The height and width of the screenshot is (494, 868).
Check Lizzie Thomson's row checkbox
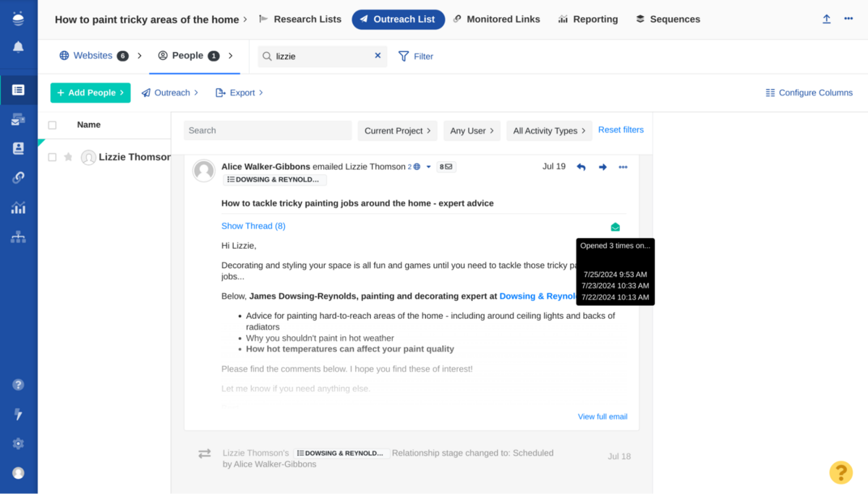pyautogui.click(x=51, y=157)
